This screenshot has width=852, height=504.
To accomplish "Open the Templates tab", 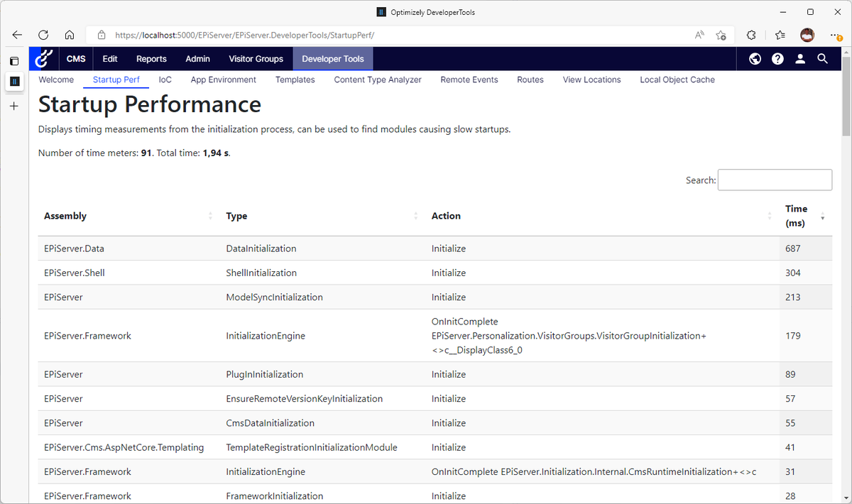I will coord(295,80).
